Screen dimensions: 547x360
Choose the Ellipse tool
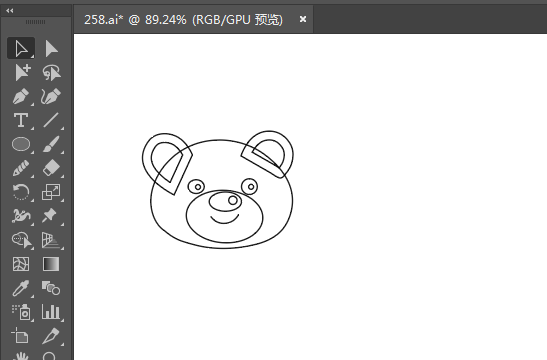coord(21,144)
